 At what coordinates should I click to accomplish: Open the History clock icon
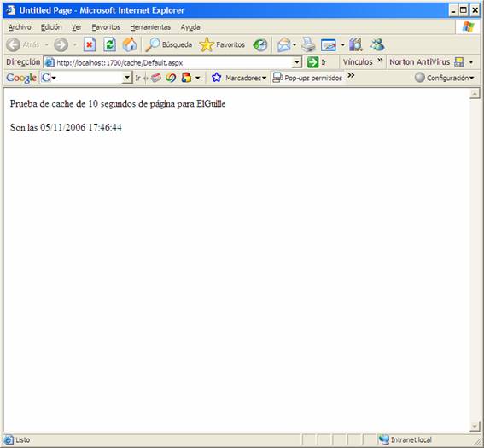[x=259, y=45]
